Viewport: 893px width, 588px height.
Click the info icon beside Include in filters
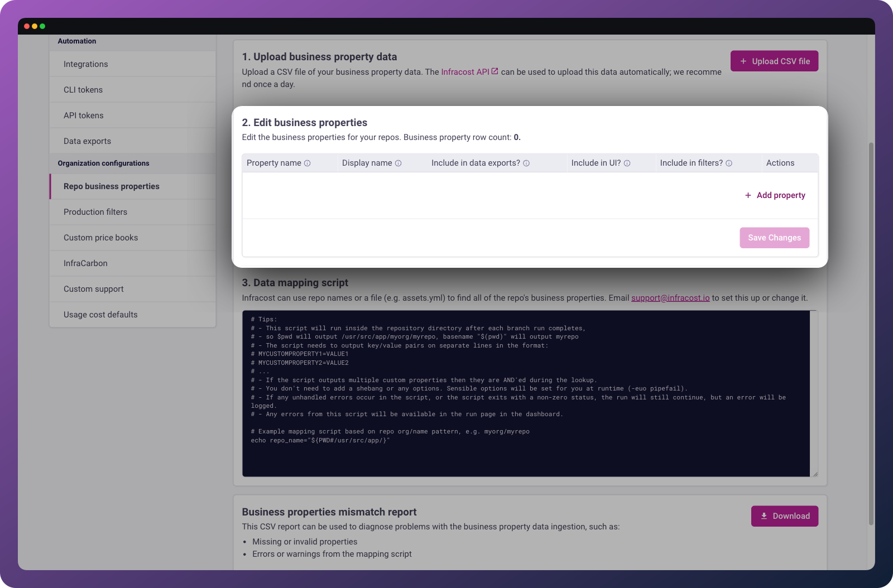click(x=729, y=163)
